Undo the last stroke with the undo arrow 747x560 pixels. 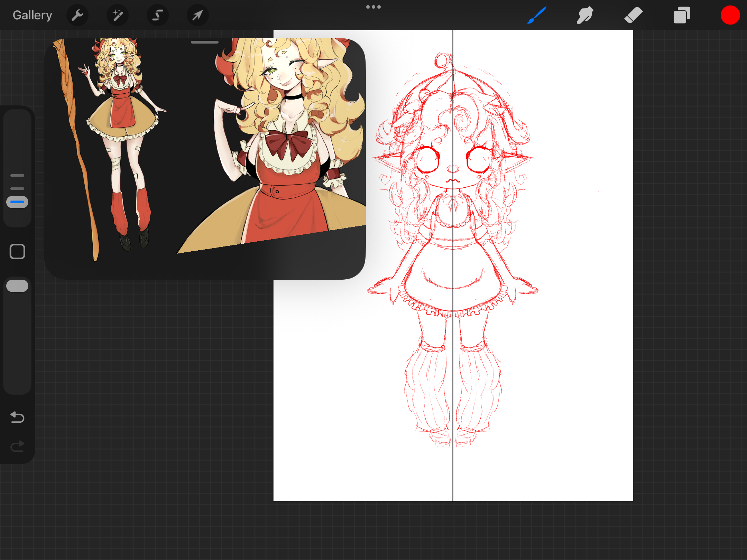tap(17, 417)
